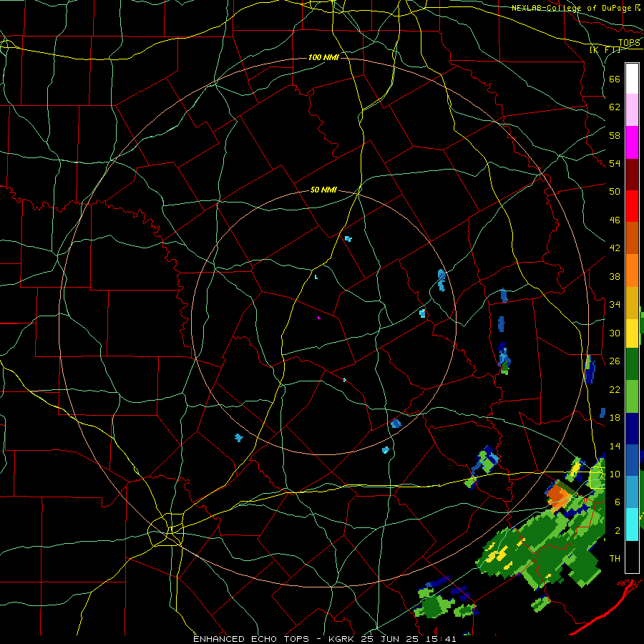Click the legend value 6
Viewport: 644px width, 644px height.
point(617,502)
